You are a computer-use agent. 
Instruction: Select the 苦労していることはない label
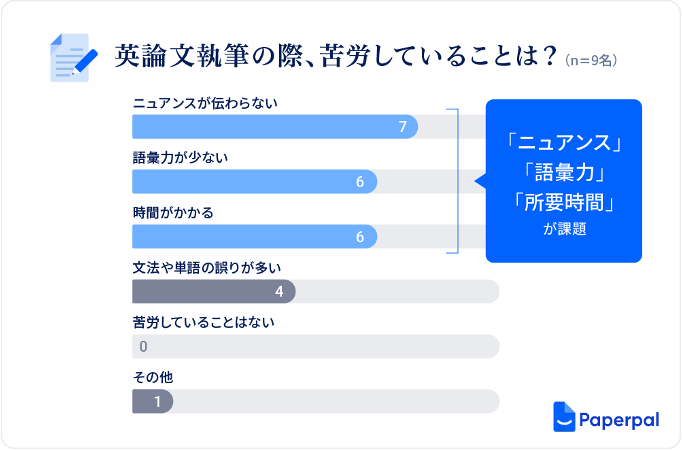click(203, 323)
